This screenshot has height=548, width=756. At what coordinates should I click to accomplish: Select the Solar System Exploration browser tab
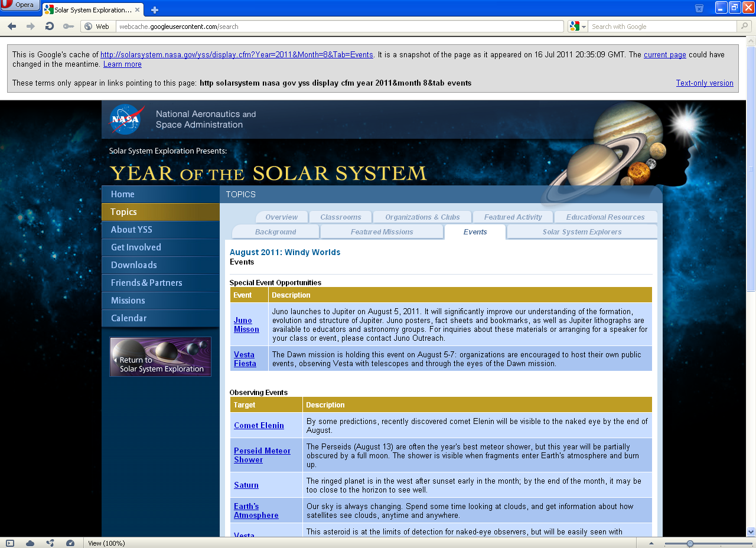(92, 10)
